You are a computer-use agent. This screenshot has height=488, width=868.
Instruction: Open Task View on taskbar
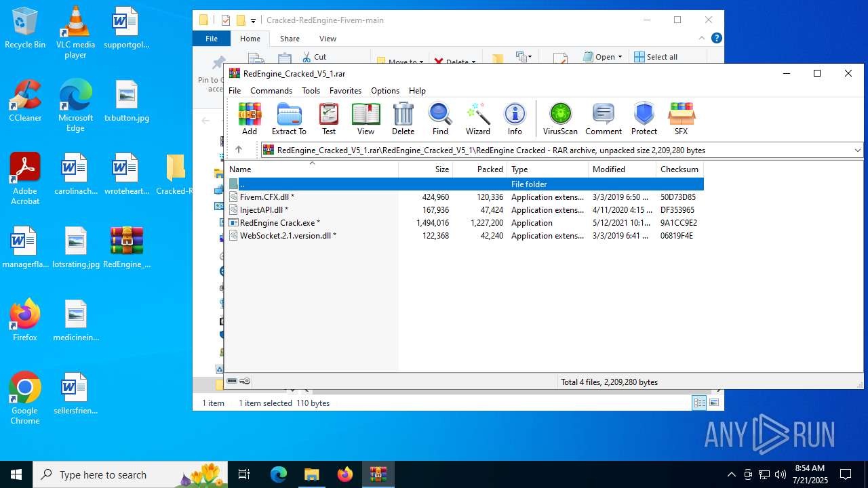[245, 474]
